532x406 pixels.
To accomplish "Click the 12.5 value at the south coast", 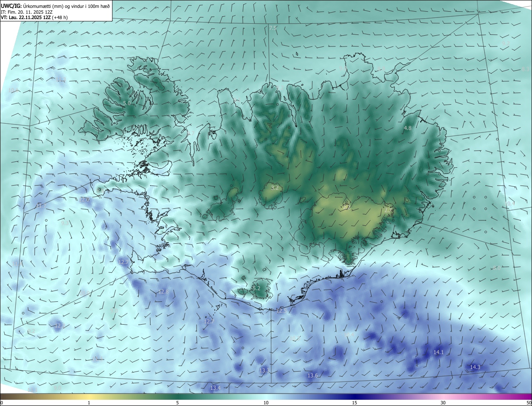I will click(281, 311).
